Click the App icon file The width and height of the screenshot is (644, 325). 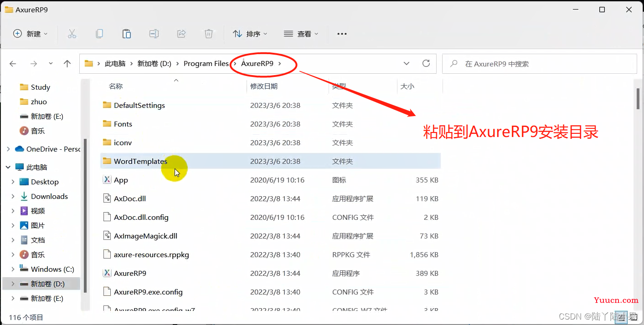pos(107,180)
